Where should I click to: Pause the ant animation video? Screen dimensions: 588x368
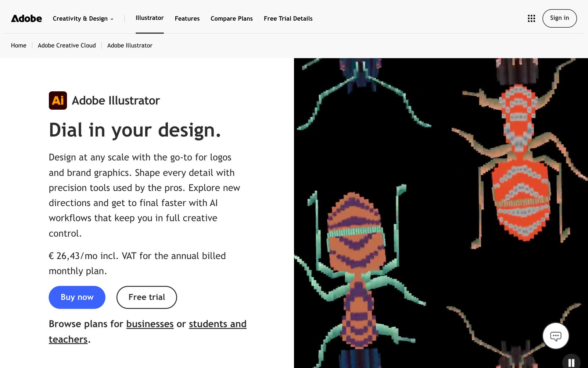click(571, 362)
